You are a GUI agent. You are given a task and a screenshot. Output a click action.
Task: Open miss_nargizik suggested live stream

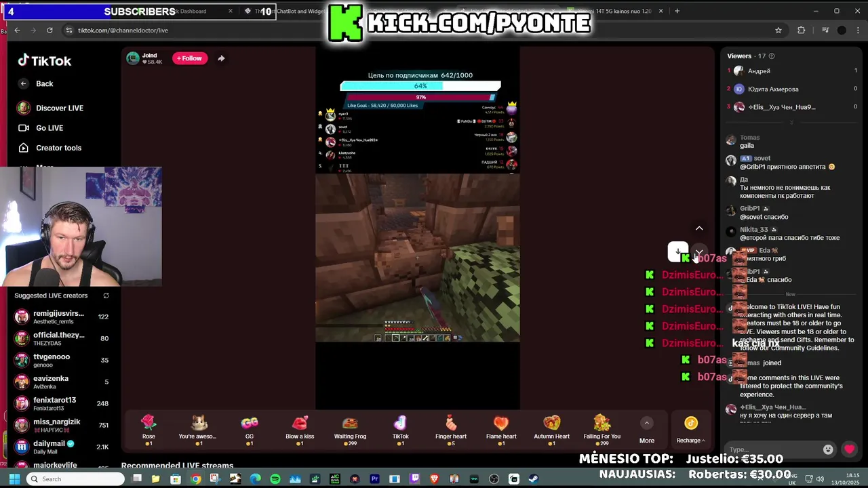(61, 425)
